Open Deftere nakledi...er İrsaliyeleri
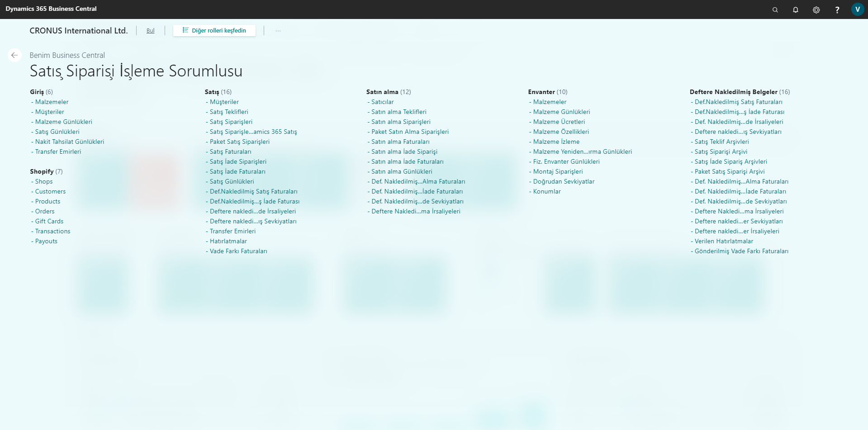Viewport: 868px width, 430px height. tap(737, 231)
